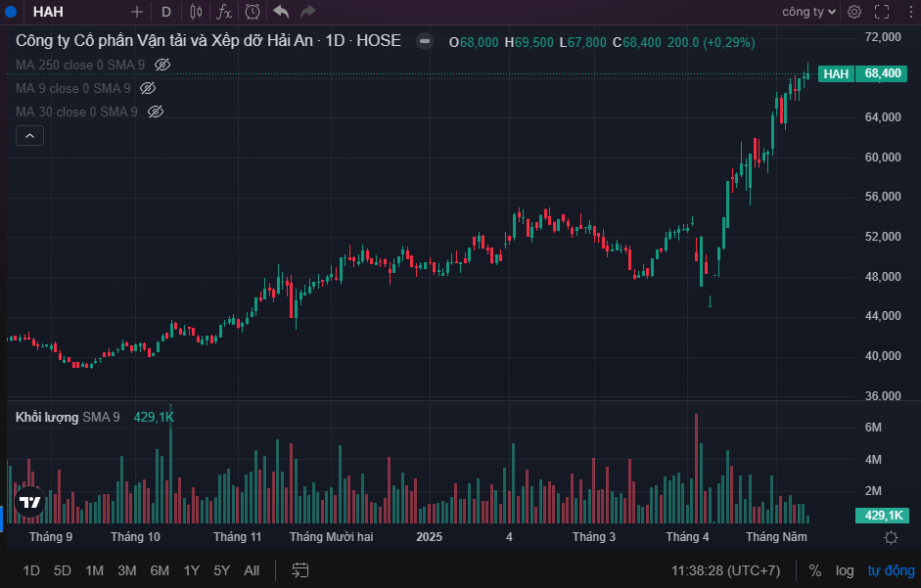Set the range to 5Y
The image size is (921, 588).
pos(221,570)
